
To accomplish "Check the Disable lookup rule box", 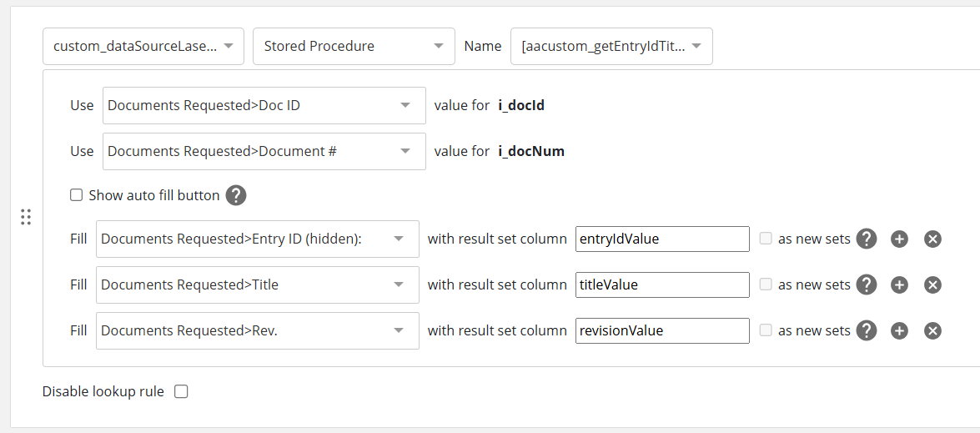I will [x=181, y=391].
